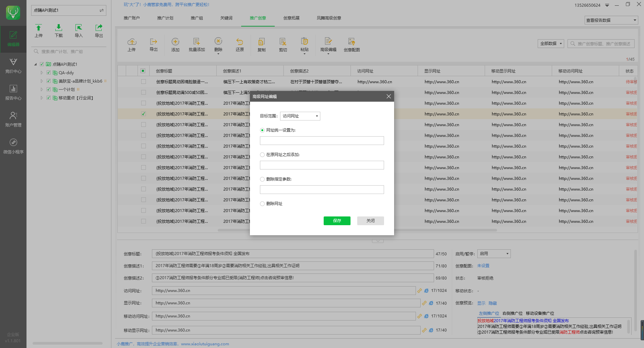The width and height of the screenshot is (644, 348).
Task: Switch to the 创意拓展 tab
Action: 291,18
